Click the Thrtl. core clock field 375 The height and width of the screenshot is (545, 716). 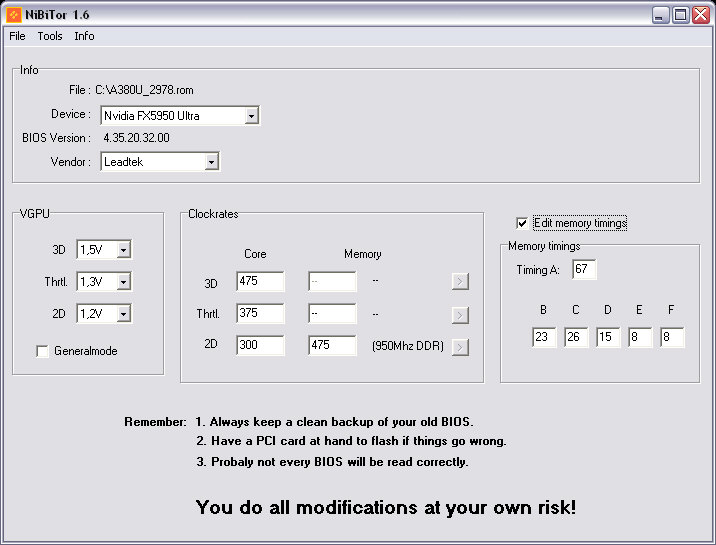click(x=260, y=313)
